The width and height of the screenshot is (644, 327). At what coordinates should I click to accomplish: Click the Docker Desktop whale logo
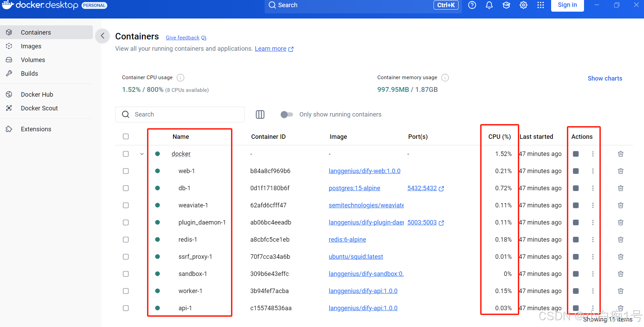[x=8, y=5]
